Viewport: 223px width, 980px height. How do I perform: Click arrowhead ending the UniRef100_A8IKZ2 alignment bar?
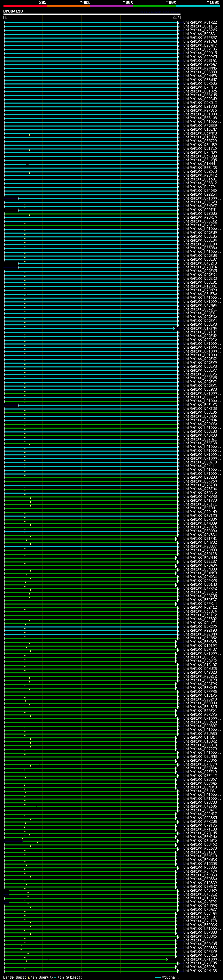tap(178, 23)
